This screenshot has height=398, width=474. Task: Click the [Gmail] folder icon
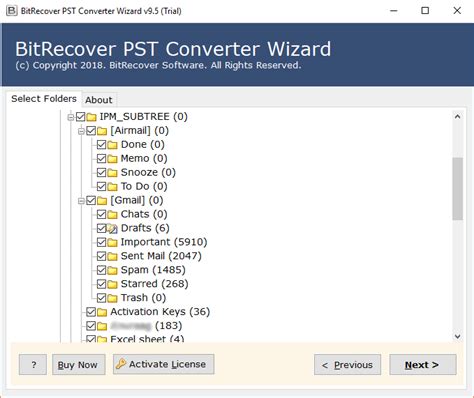[x=102, y=201]
